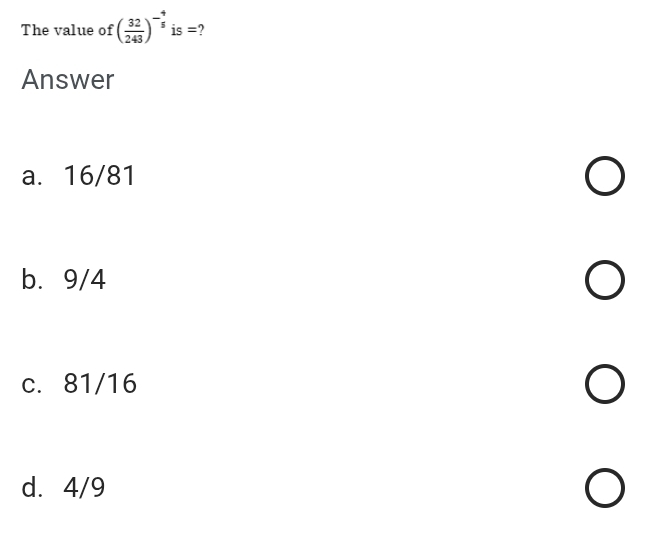
Task: Click the answer text 4/9
Action: coord(85,488)
